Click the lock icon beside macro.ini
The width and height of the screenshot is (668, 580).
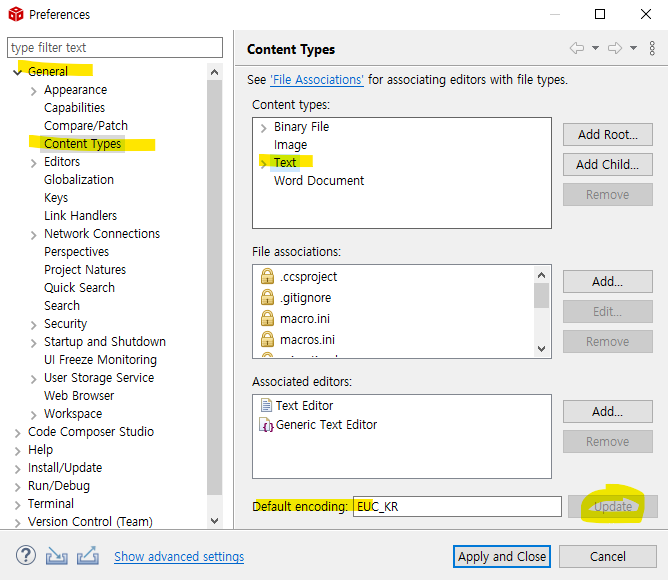tap(267, 318)
